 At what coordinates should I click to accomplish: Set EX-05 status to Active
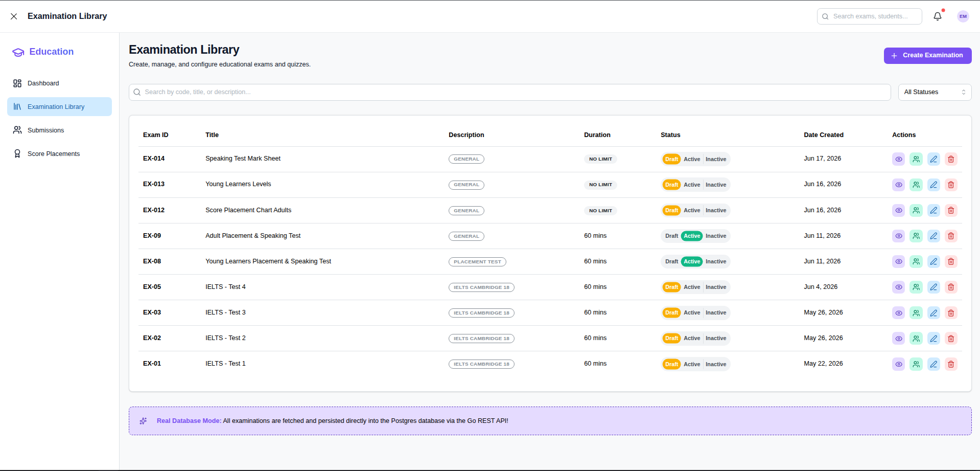692,287
